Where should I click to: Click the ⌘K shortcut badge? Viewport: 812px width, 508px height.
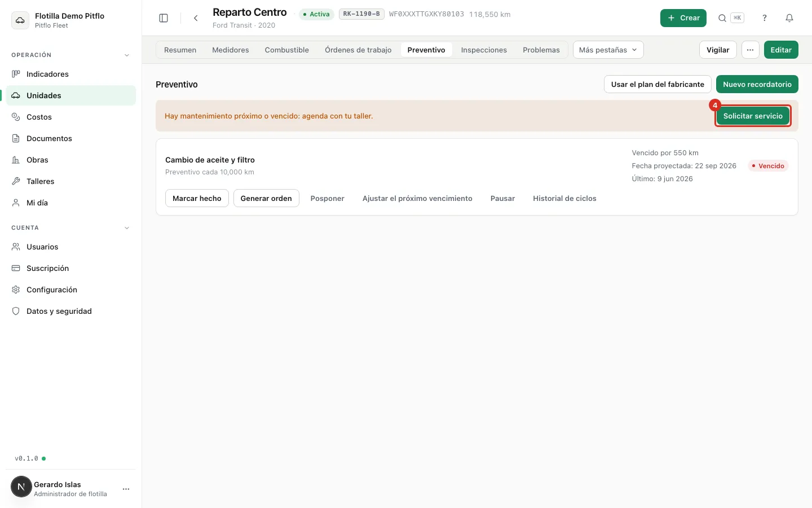[736, 18]
